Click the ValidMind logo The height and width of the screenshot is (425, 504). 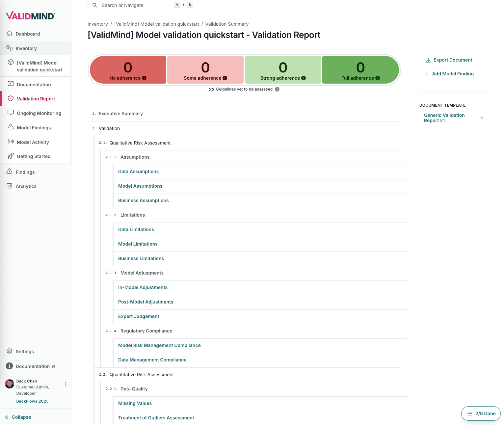pos(31,16)
